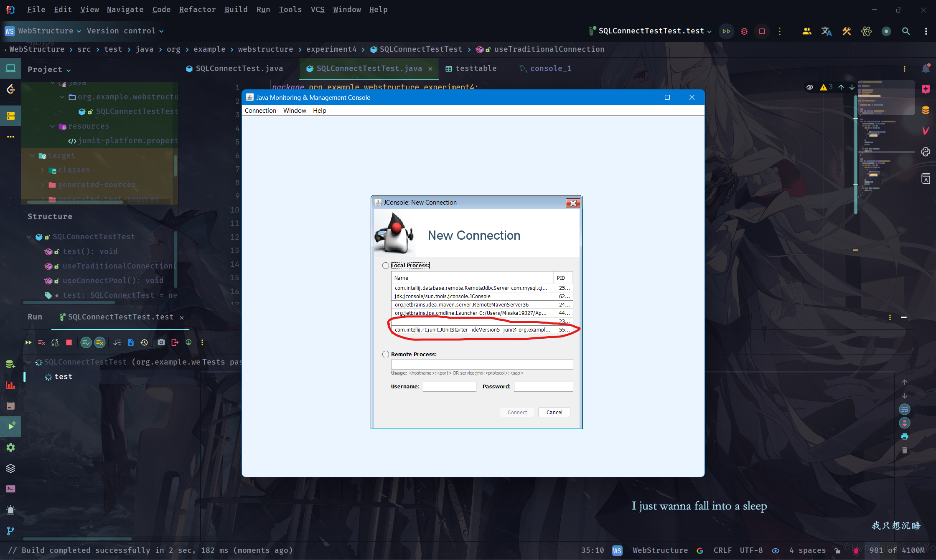The width and height of the screenshot is (936, 560).
Task: Open Search Everywhere magnifier icon
Action: 906,31
